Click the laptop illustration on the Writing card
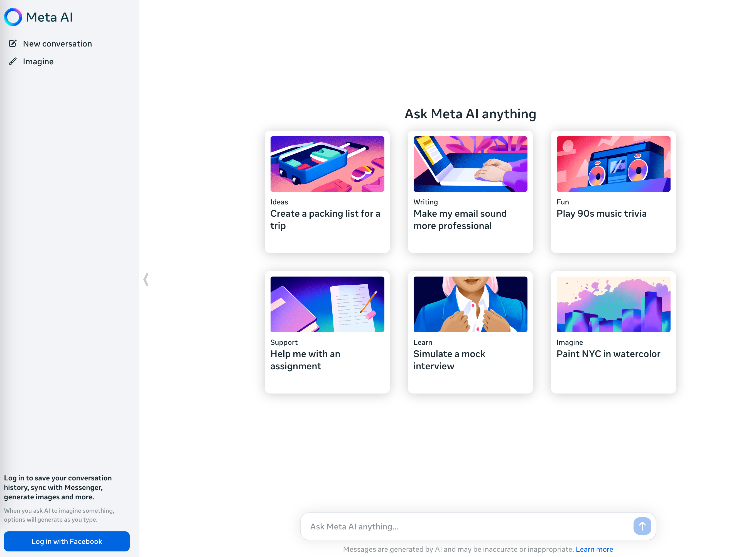Viewport: 756px width, 557px height. coord(470,163)
